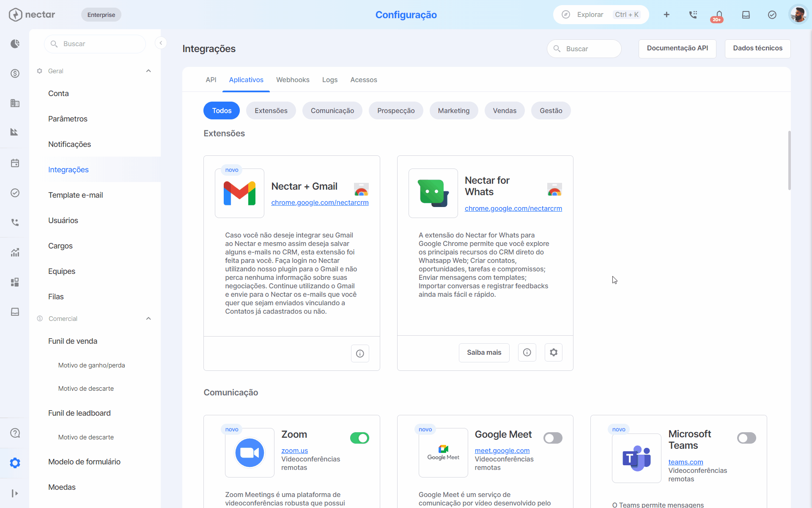This screenshot has width=812, height=508.
Task: Enable the Microsoft Teams integration toggle
Action: [x=746, y=438]
